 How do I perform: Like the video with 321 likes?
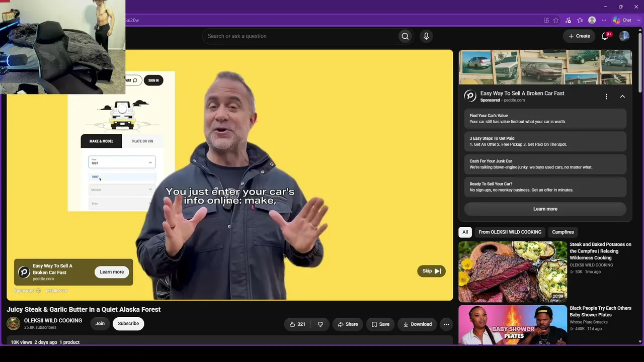point(297,324)
